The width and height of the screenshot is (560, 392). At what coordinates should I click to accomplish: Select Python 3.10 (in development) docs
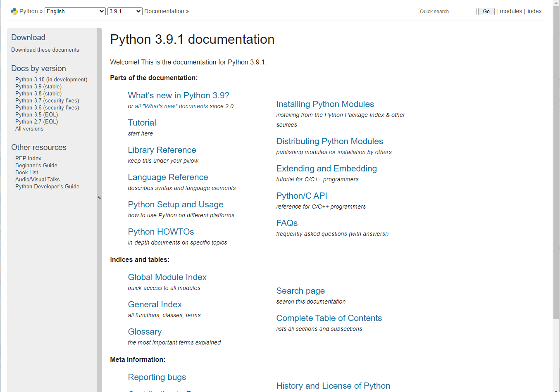point(51,80)
